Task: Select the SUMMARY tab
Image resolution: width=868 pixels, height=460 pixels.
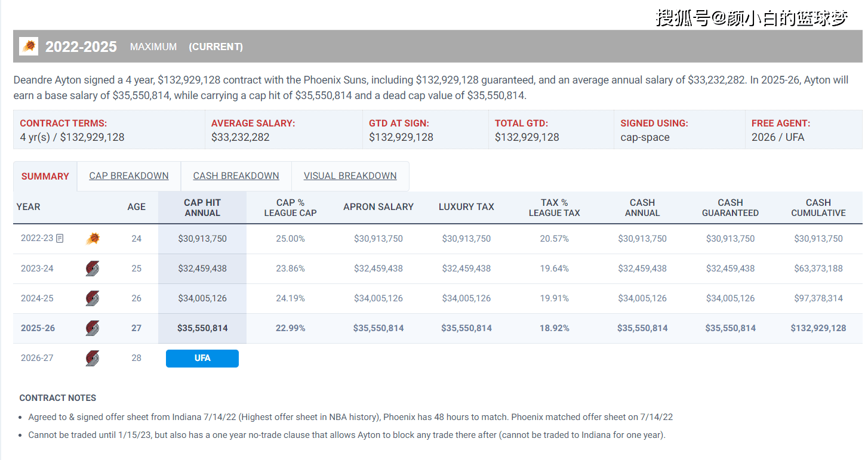Action: click(45, 176)
